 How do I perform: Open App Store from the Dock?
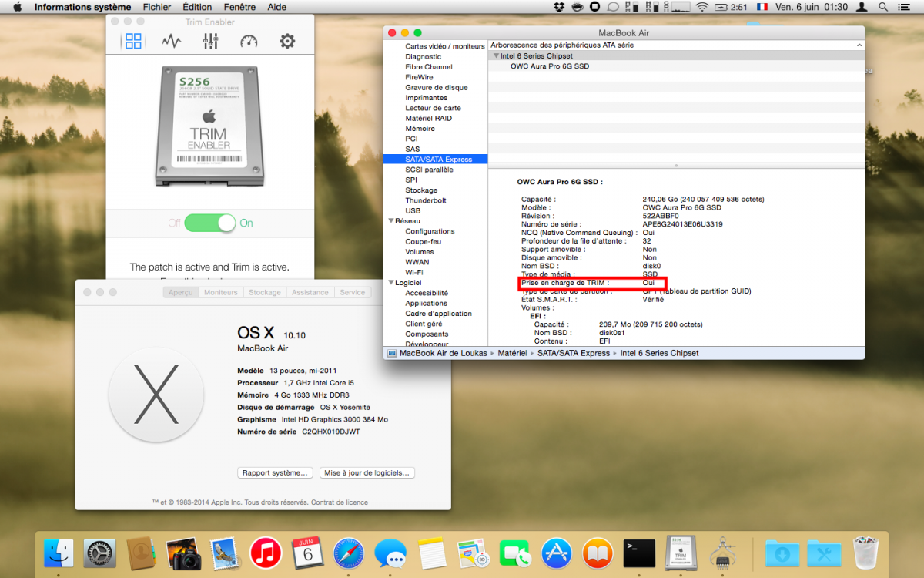point(557,553)
